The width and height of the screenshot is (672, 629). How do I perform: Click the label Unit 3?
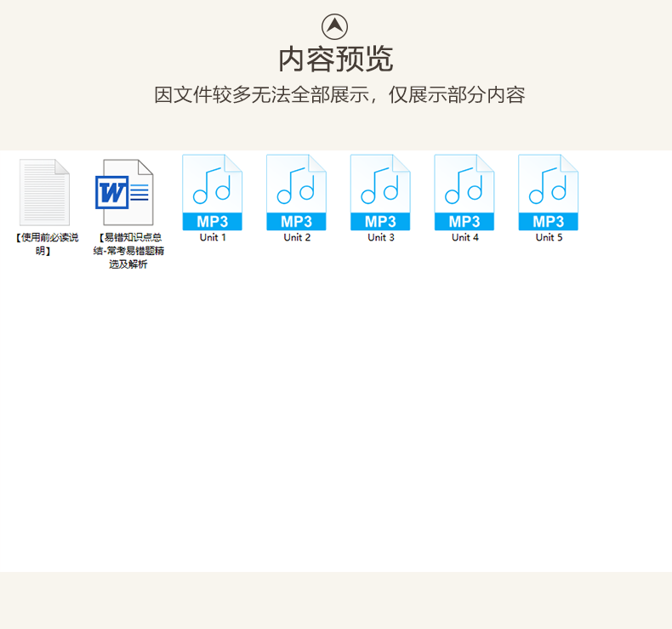(380, 237)
